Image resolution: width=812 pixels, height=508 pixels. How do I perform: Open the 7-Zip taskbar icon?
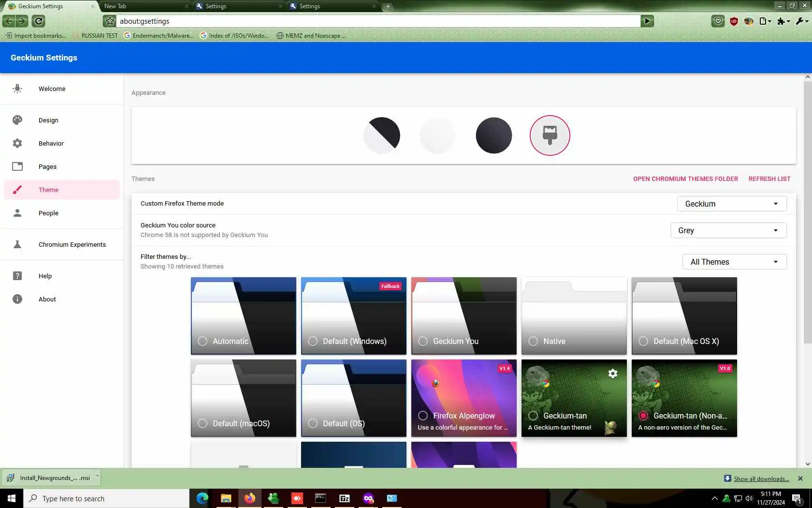(x=345, y=498)
